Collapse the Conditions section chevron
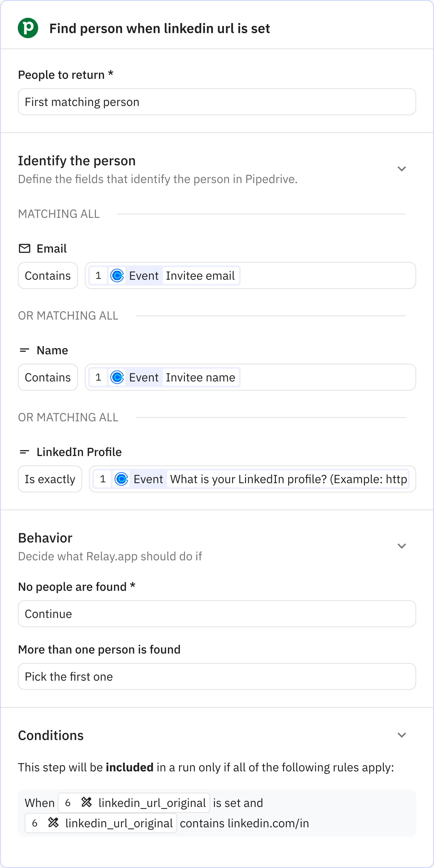This screenshot has width=434, height=868. [401, 735]
